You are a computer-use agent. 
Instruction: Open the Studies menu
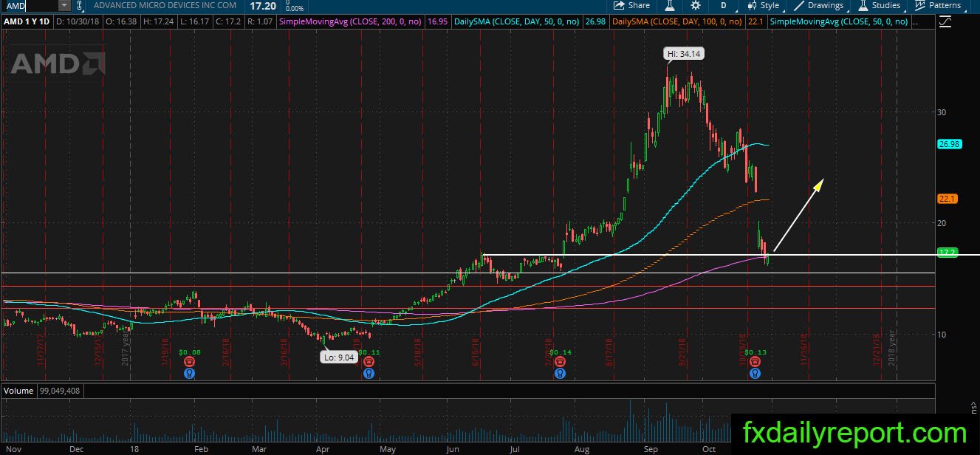[x=880, y=5]
